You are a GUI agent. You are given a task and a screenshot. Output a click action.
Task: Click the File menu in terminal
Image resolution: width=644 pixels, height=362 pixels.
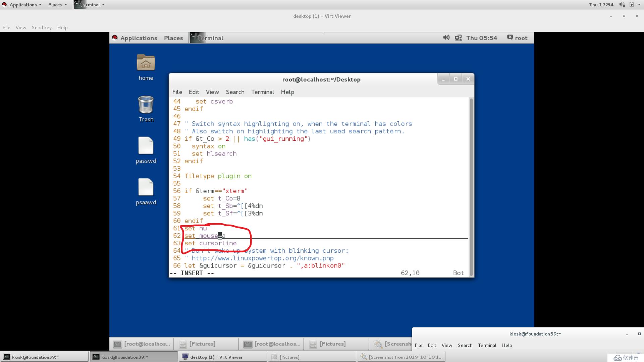pyautogui.click(x=177, y=92)
